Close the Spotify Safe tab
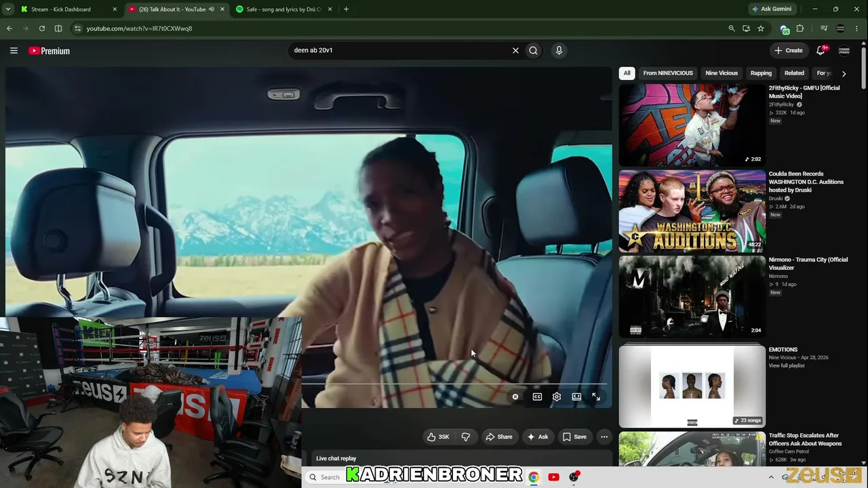 pos(330,9)
